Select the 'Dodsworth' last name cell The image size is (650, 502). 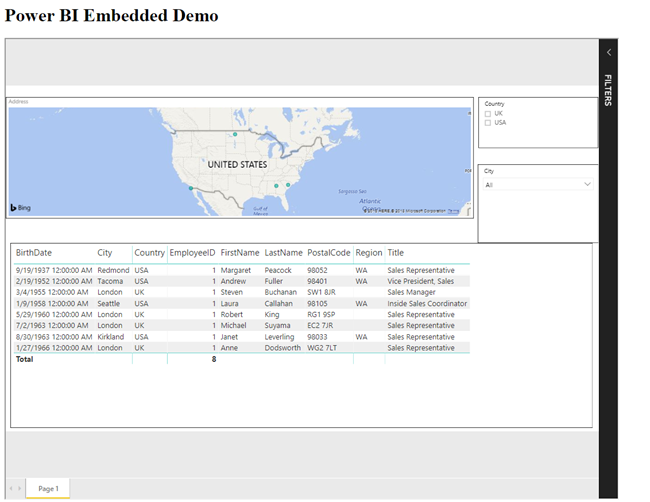tap(282, 348)
